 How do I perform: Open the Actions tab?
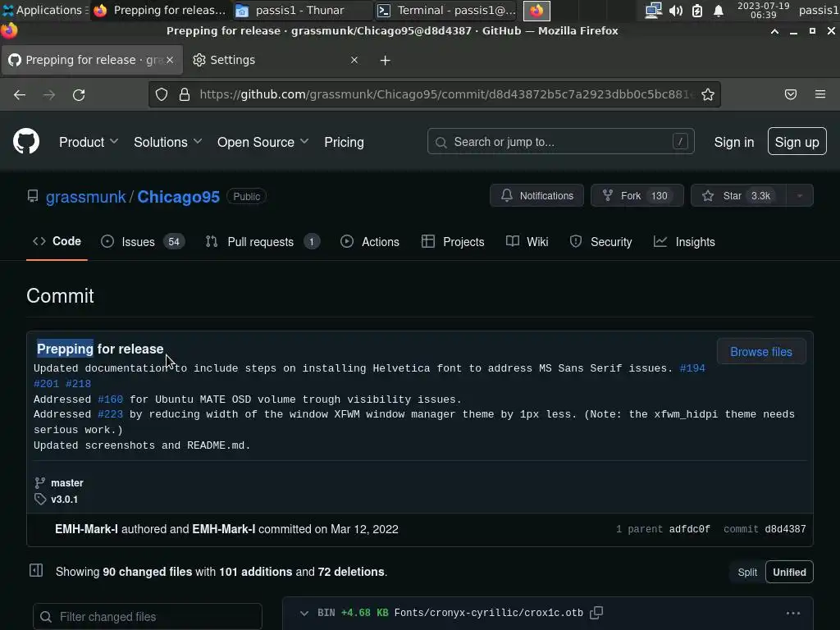[370, 242]
